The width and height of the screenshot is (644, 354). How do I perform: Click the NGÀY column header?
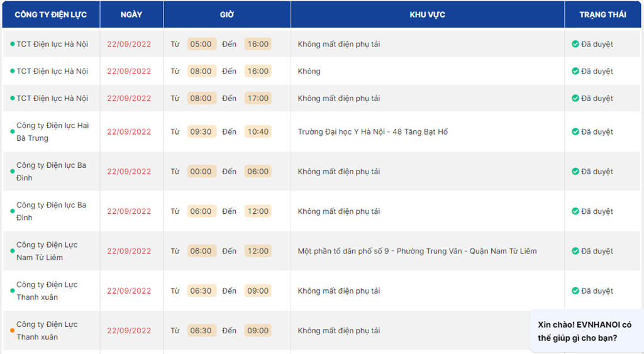[131, 14]
